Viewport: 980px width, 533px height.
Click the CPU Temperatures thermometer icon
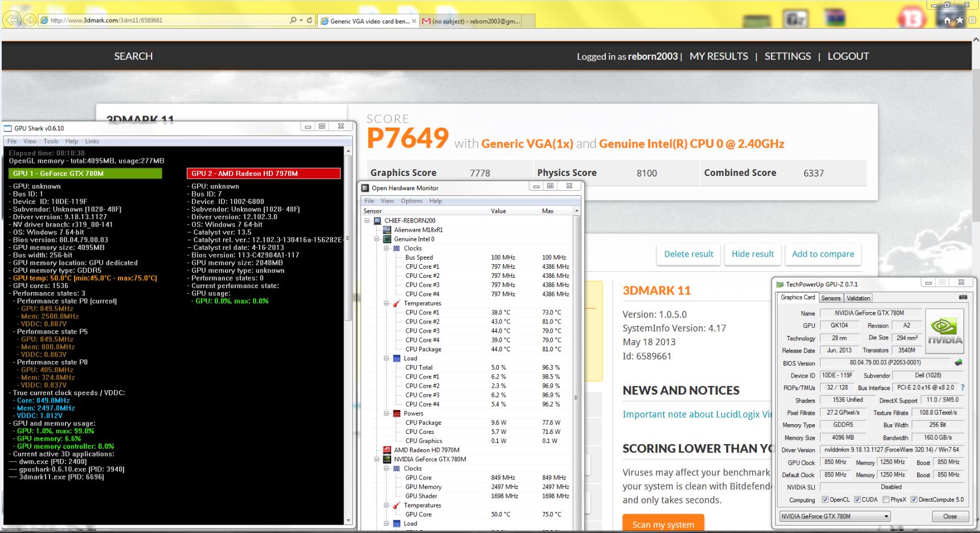396,304
